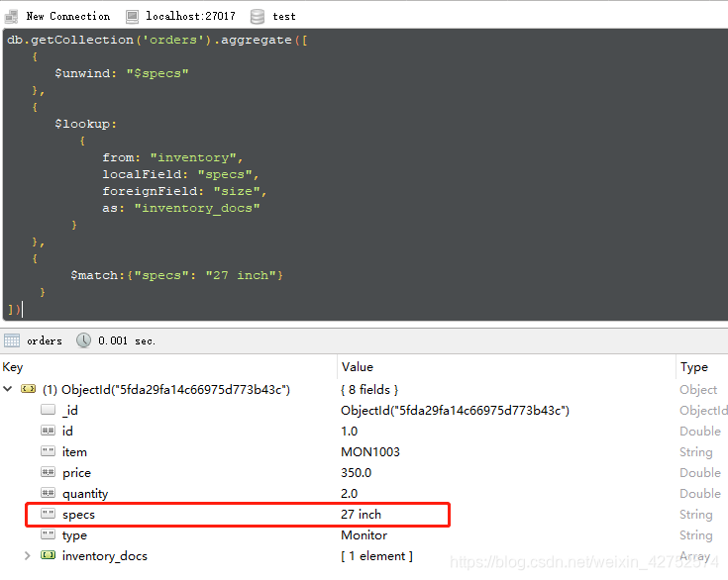Click the _id field type icon
The image size is (728, 580).
(x=48, y=410)
